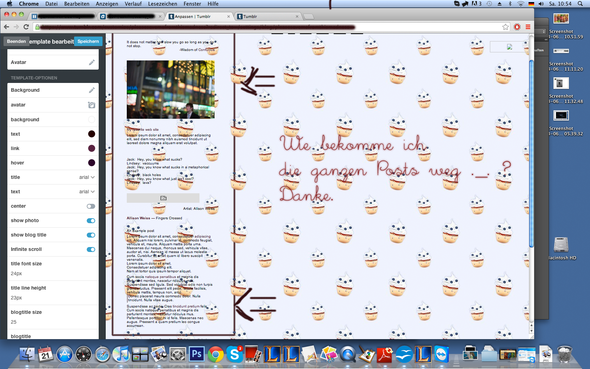
Task: Expand the title font arial dropdown
Action: (x=87, y=177)
